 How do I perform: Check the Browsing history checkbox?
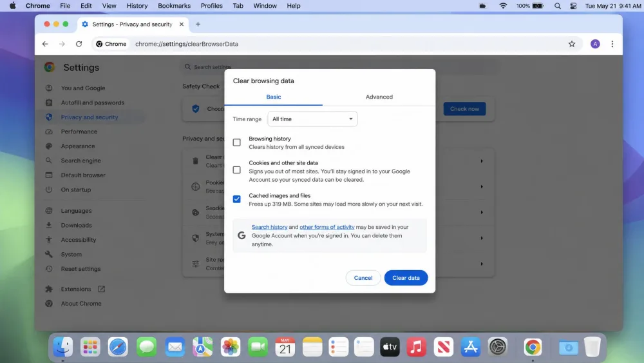[236, 142]
